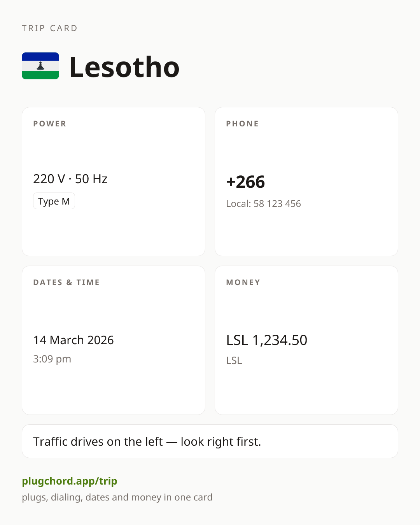Click the PHONE card heading
The image size is (420, 525).
point(242,124)
